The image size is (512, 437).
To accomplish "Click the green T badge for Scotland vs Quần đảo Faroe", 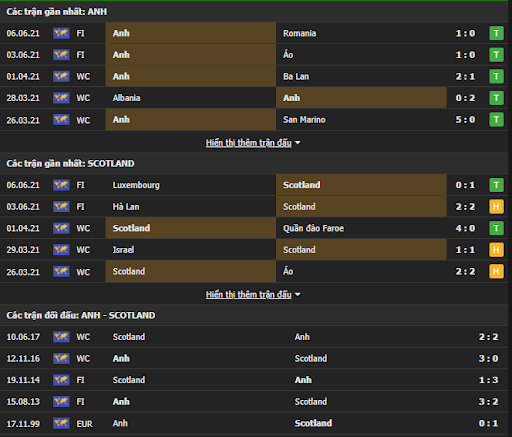I will click(496, 228).
